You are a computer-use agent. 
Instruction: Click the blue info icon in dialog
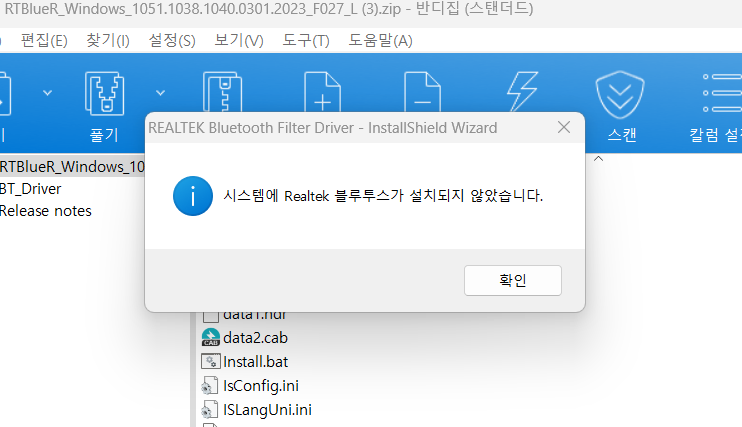pos(193,196)
